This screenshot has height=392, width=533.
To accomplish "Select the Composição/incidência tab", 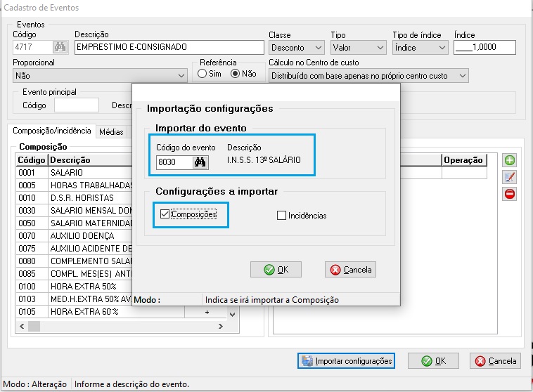I will pos(52,131).
